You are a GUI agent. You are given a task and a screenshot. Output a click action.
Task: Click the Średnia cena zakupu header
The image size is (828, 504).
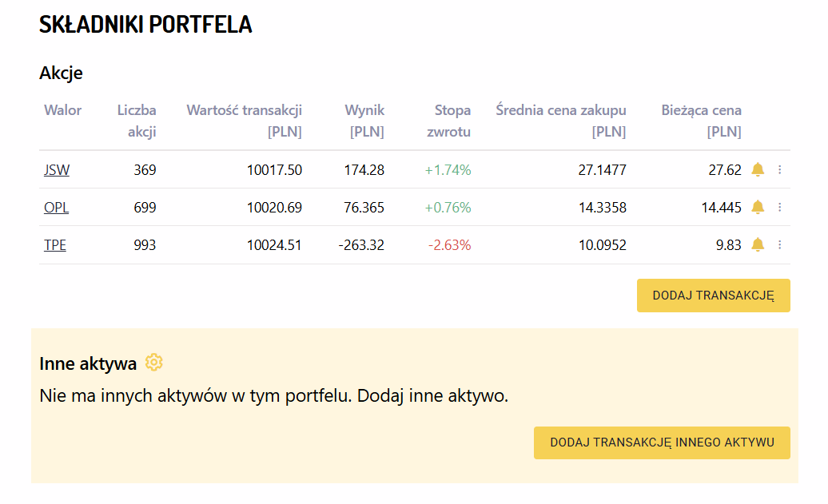pyautogui.click(x=561, y=121)
